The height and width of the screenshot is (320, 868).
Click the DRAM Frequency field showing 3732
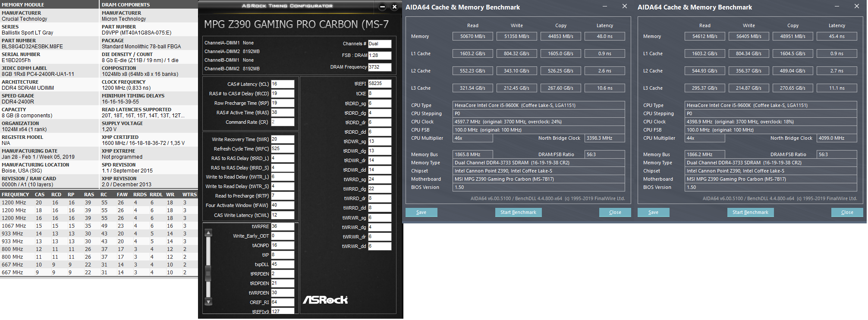[x=380, y=67]
